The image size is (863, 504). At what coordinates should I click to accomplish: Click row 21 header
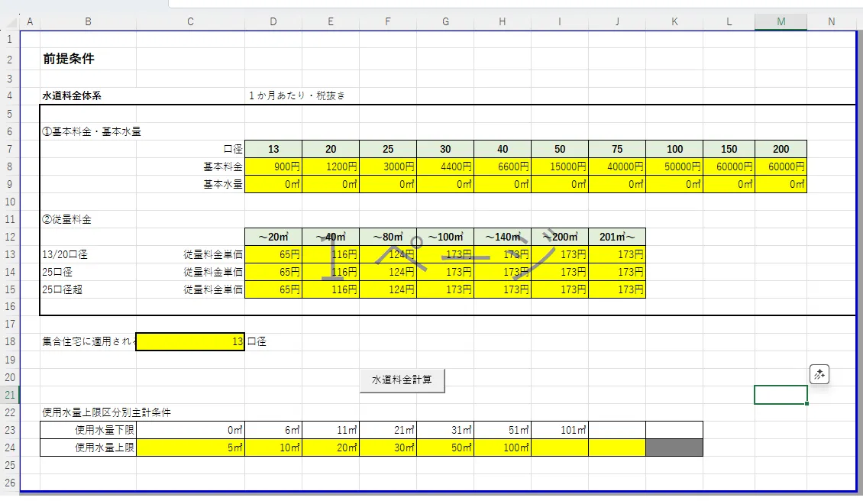tap(9, 395)
